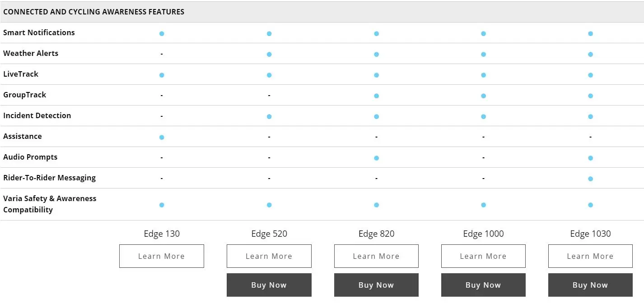Open the Edge 1030 product title

coord(590,234)
